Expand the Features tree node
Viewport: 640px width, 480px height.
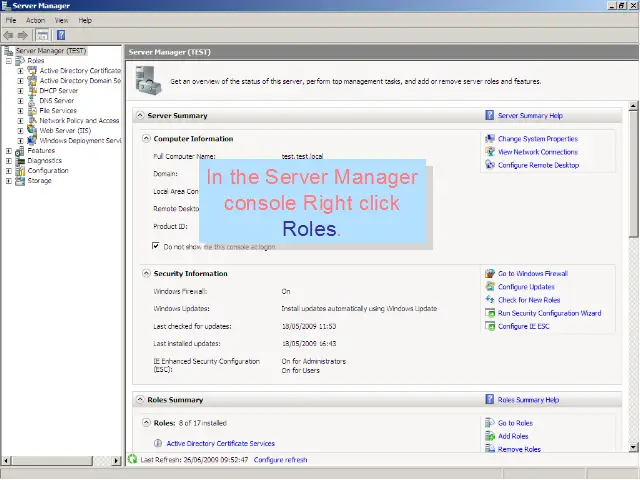[9, 151]
